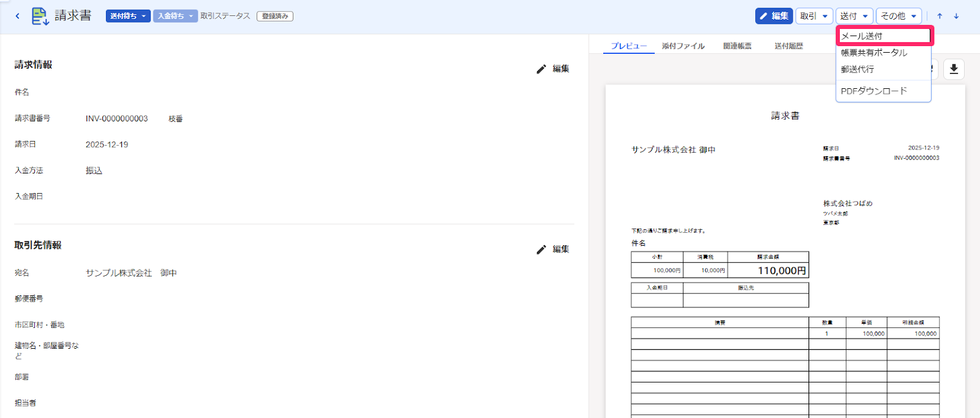Go back using the left chevron
The width and height of the screenshot is (980, 418).
pyautogui.click(x=17, y=16)
